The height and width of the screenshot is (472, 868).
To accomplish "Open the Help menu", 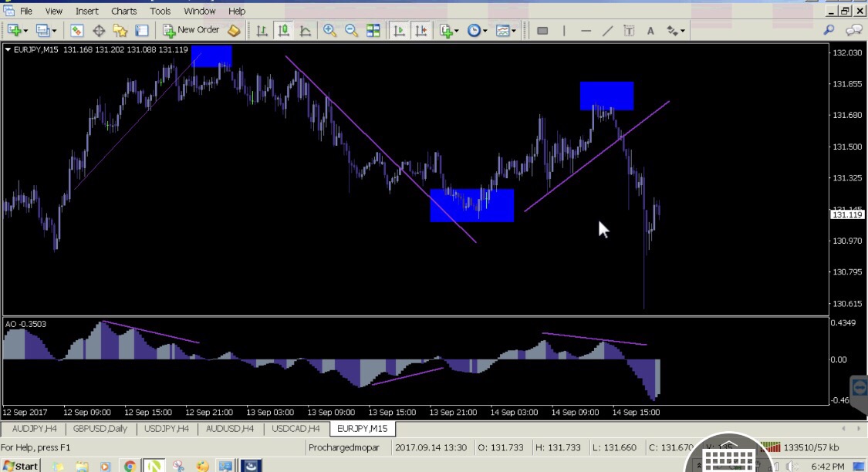I will pos(237,11).
